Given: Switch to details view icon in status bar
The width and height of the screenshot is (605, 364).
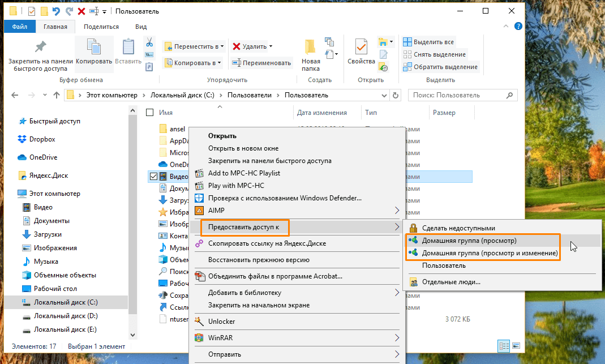Looking at the screenshot, I should tap(504, 346).
